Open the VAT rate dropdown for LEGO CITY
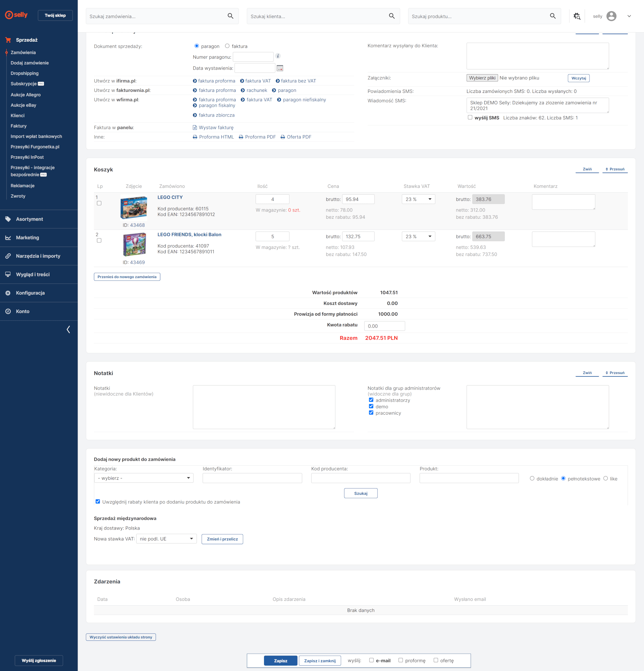The height and width of the screenshot is (671, 644). coord(419,199)
